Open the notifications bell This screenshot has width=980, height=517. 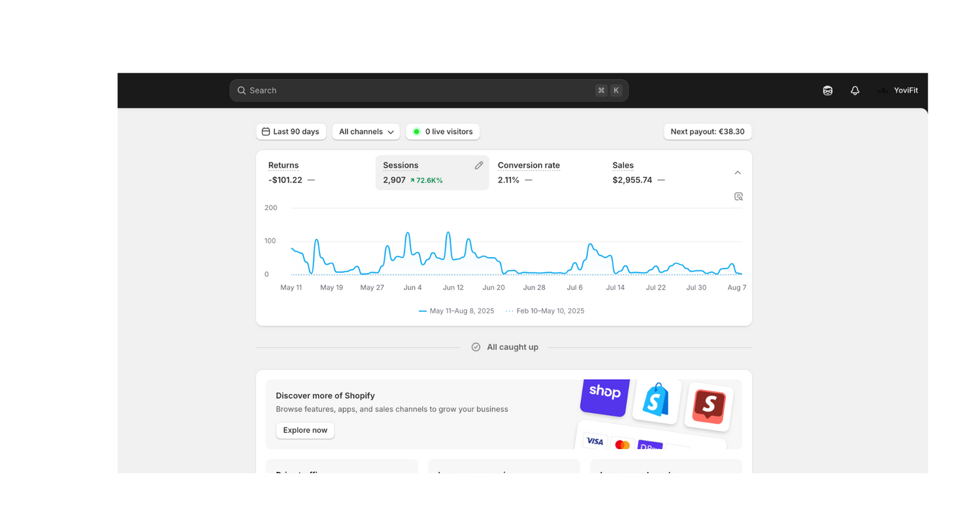(855, 91)
